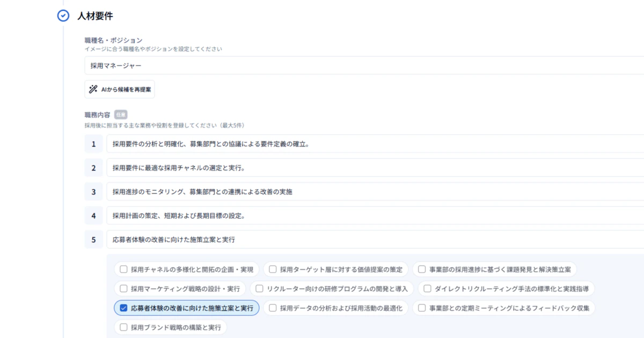The height and width of the screenshot is (338, 644).
Task: Toggle ダイレクトリクルーティング手法の標準化と実践指導 checkbox
Action: [428, 289]
